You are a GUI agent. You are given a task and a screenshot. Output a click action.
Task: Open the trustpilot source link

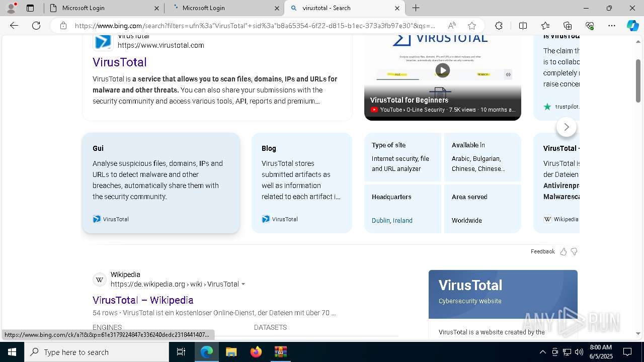(x=561, y=107)
